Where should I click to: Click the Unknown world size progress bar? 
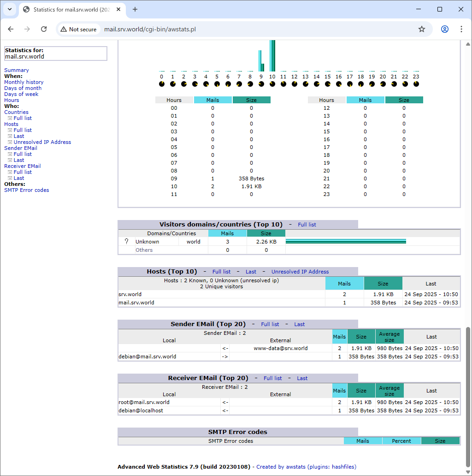coord(346,241)
